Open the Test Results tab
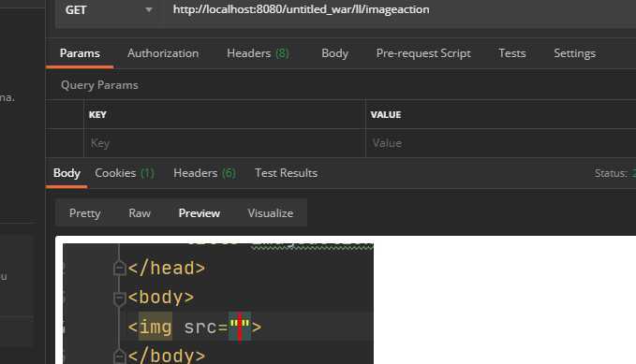The image size is (636, 364). coord(286,173)
